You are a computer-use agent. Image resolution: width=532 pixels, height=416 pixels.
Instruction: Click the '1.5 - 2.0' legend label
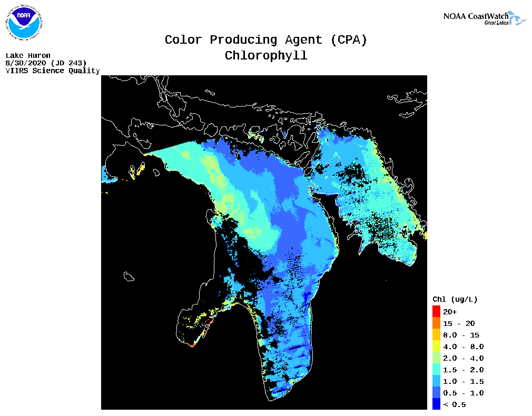pyautogui.click(x=464, y=370)
